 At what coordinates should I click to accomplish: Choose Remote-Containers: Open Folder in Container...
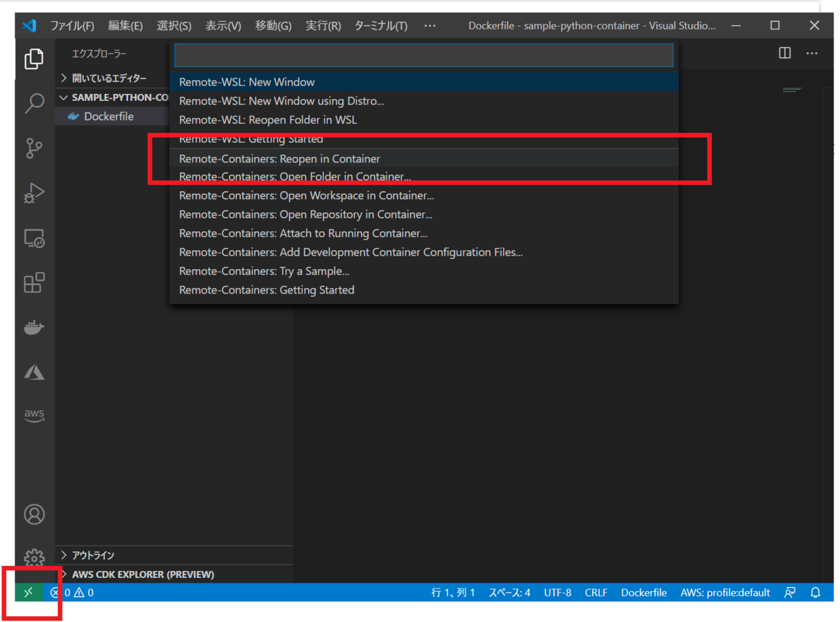click(423, 177)
